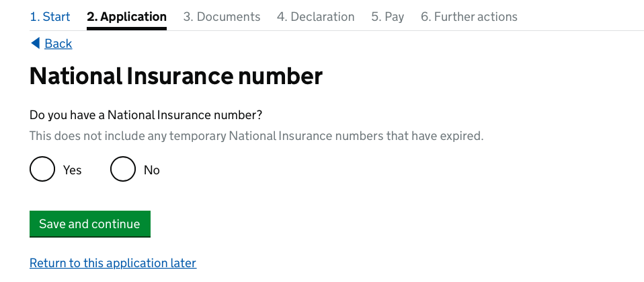Screen dimensions: 644x282
Task: Go to the 4. Declaration step
Action: point(315,17)
